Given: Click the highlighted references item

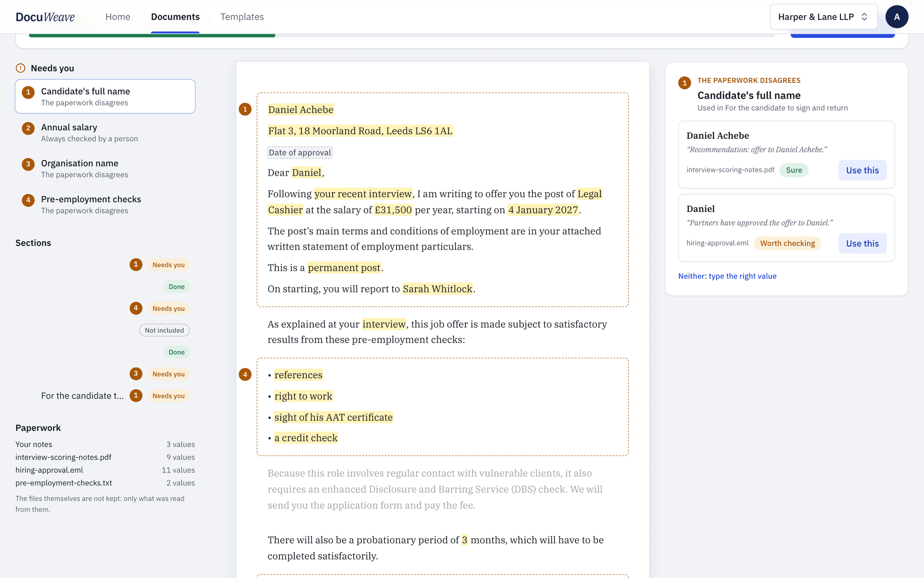Looking at the screenshot, I should 298,375.
